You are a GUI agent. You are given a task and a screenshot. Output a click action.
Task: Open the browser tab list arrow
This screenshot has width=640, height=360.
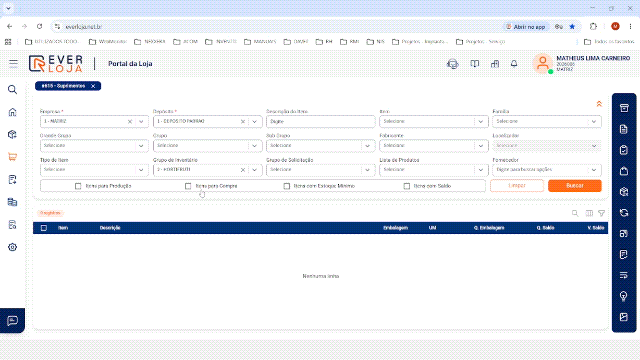pyautogui.click(x=8, y=8)
